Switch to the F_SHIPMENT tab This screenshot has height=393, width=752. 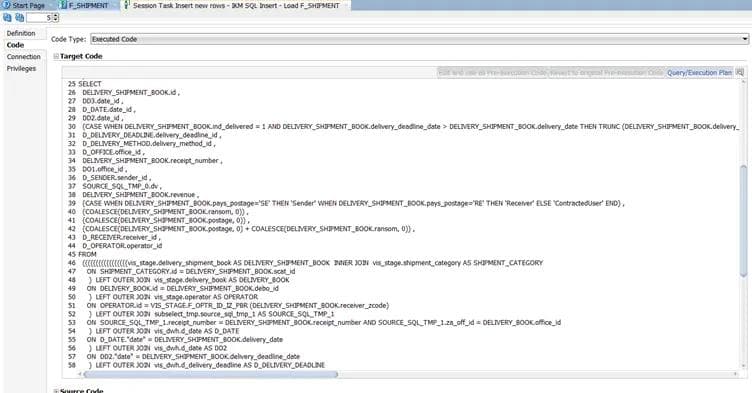[x=89, y=5]
